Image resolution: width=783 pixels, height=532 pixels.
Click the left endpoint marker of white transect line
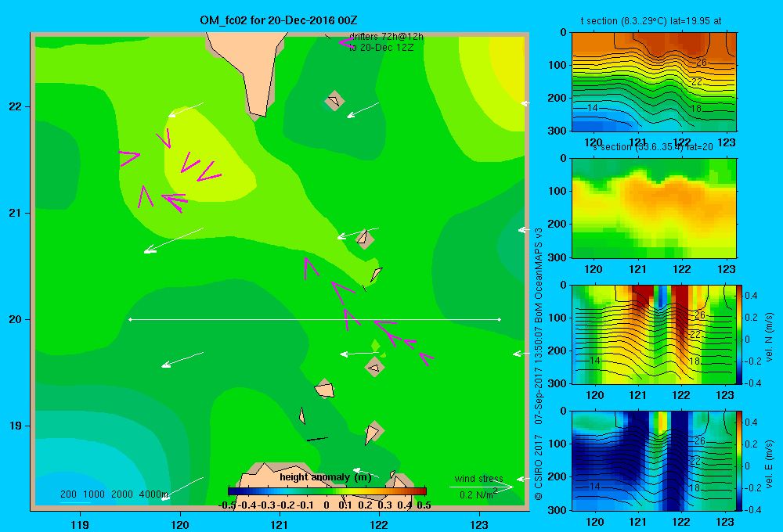point(130,319)
